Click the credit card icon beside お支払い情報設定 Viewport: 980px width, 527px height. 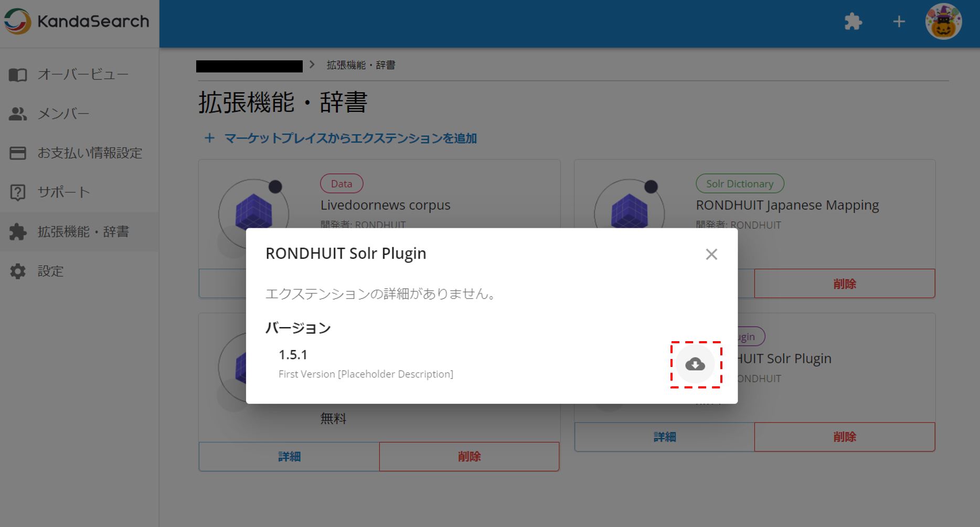18,153
